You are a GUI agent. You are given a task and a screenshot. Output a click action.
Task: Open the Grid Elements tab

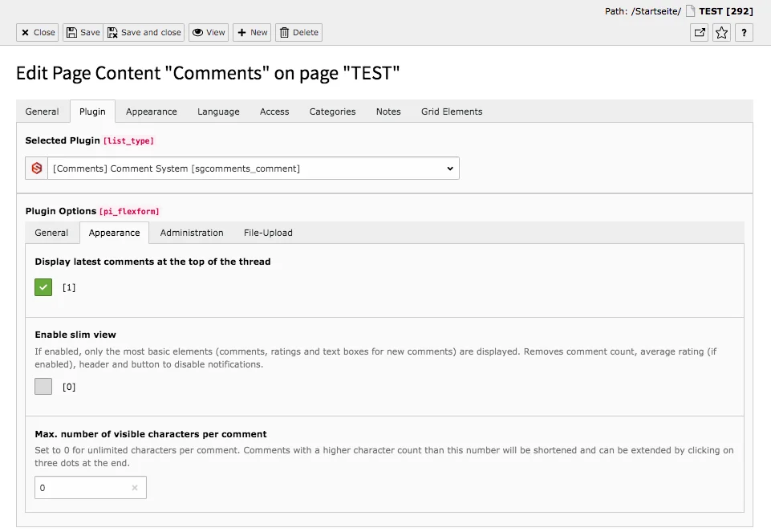[x=451, y=112]
